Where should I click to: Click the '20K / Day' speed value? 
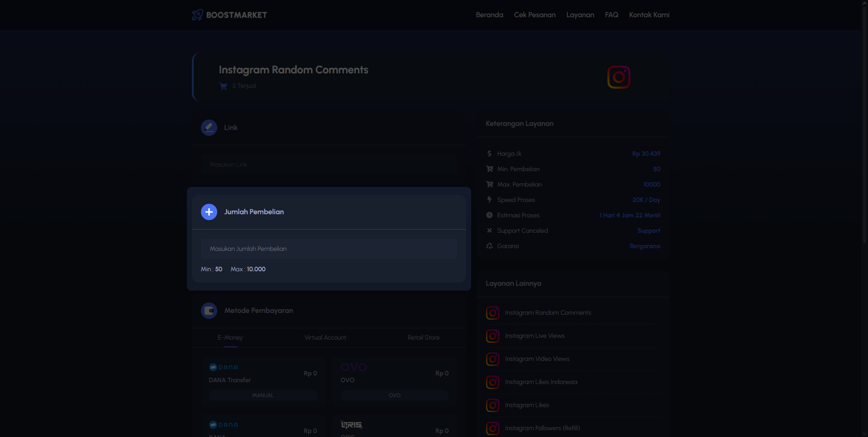[646, 200]
